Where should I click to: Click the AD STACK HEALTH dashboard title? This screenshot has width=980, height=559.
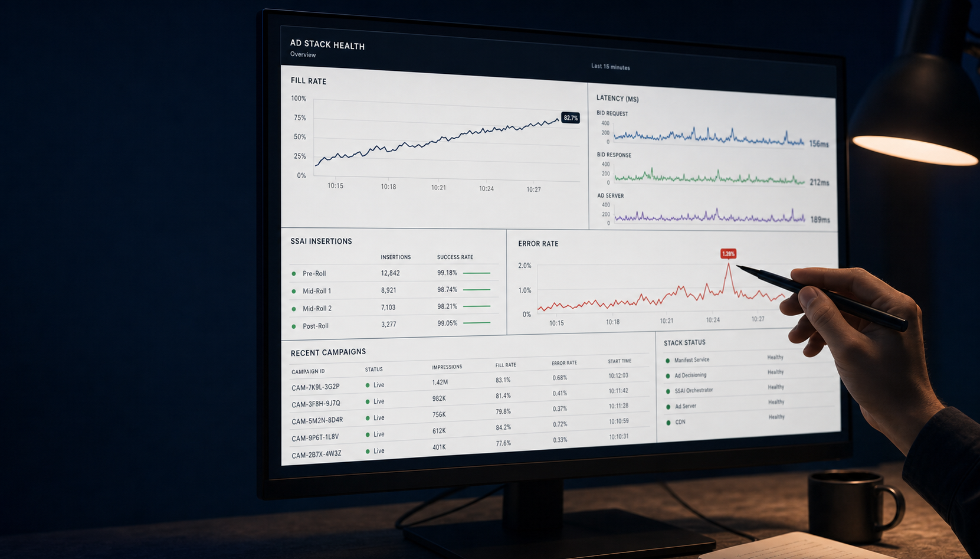(327, 44)
